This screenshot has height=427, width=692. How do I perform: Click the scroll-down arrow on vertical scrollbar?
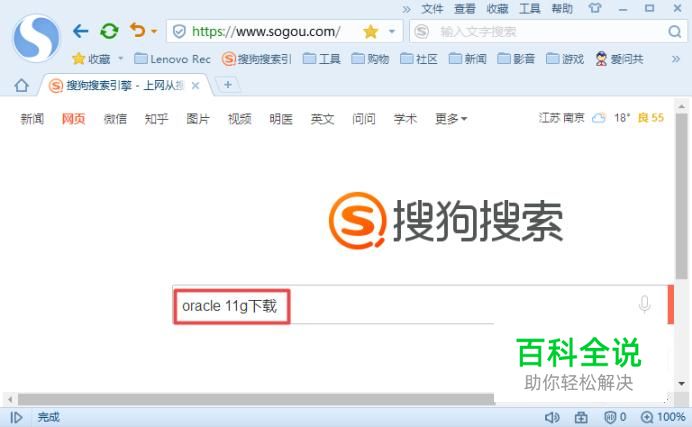pos(682,383)
